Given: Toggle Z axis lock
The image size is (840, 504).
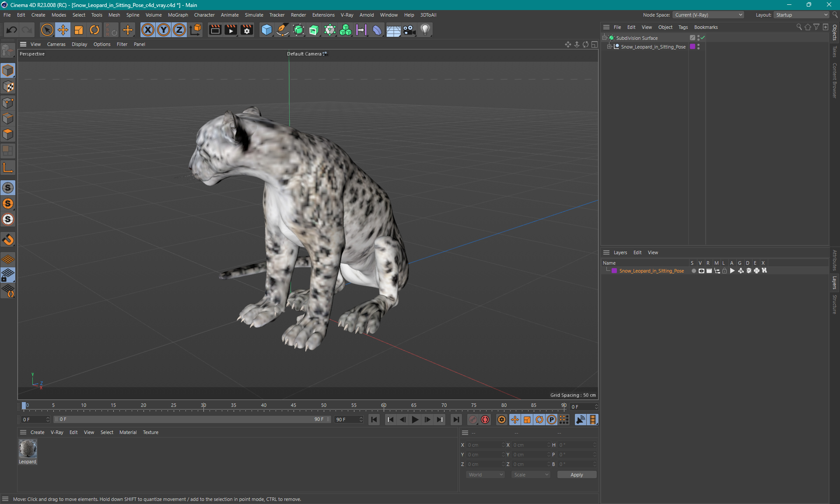Looking at the screenshot, I should coord(179,30).
